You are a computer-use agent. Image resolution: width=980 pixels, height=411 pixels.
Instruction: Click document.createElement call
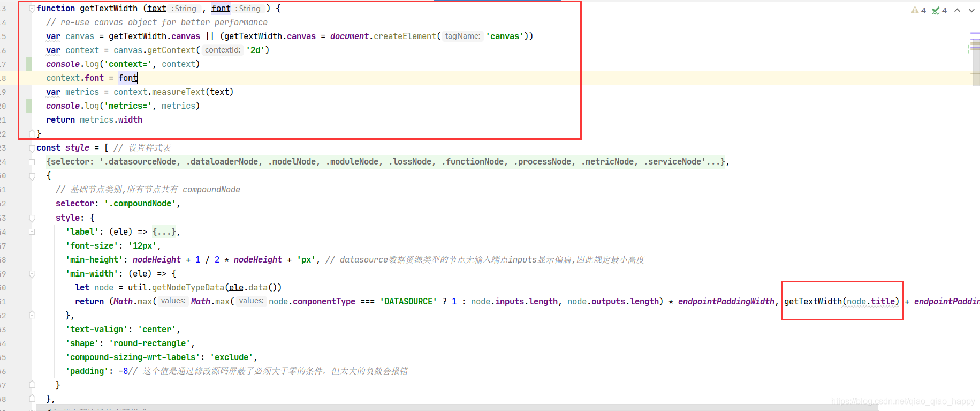(x=383, y=36)
